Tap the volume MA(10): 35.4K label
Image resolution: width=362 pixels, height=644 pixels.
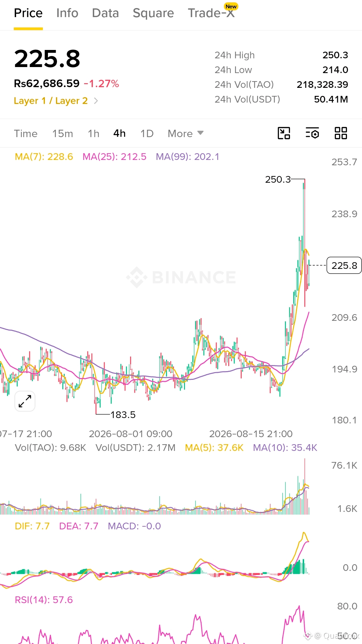click(285, 448)
